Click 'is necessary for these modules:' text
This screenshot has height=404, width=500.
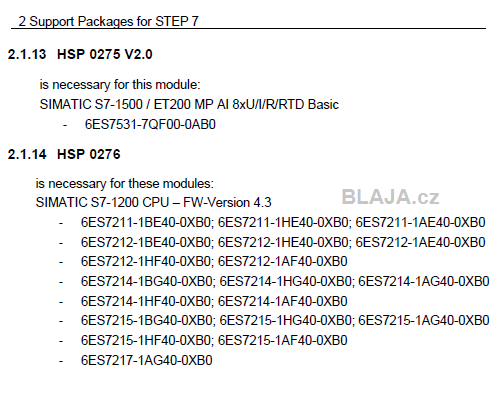pos(125,184)
